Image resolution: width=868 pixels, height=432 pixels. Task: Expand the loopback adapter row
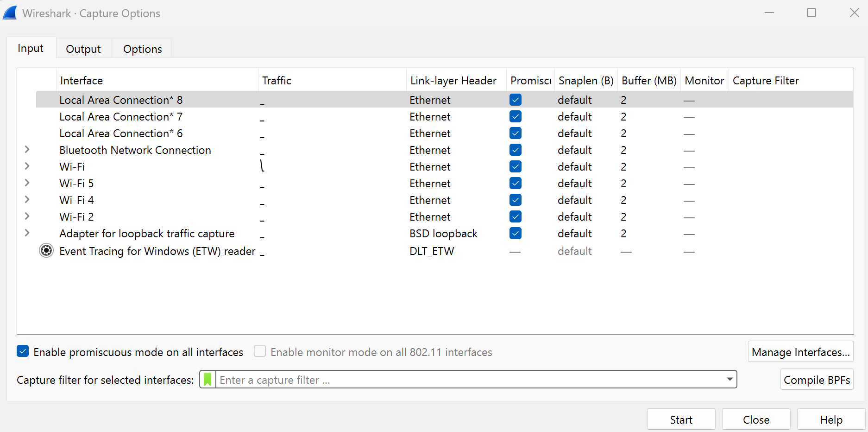(27, 233)
